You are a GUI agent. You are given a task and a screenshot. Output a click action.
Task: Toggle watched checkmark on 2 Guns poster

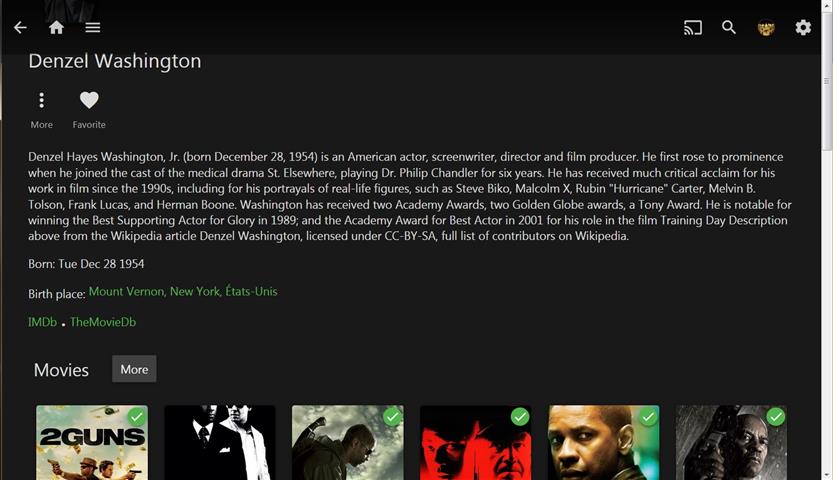point(137,417)
